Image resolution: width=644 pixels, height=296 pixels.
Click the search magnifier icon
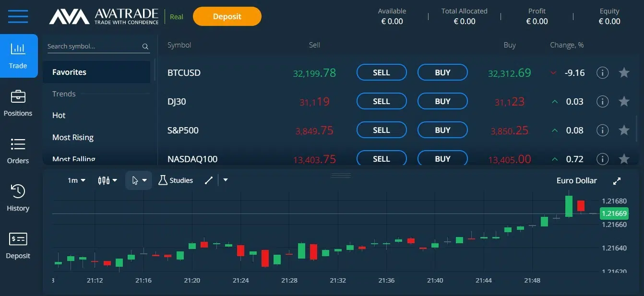click(145, 47)
